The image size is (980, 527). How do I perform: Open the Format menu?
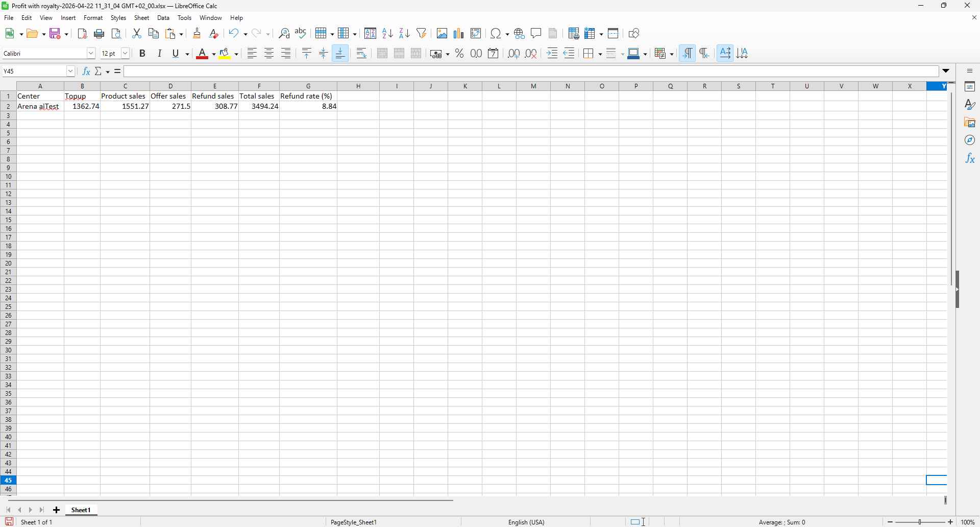coord(93,18)
